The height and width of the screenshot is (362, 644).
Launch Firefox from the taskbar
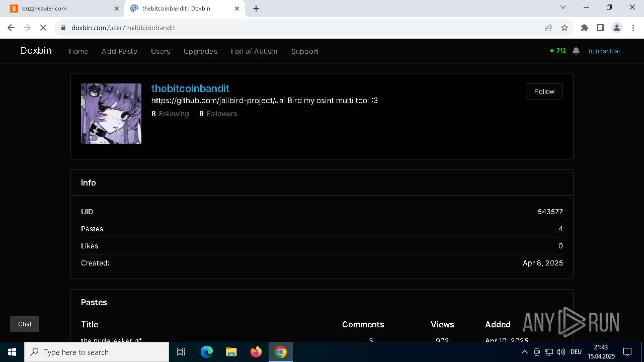tap(256, 352)
